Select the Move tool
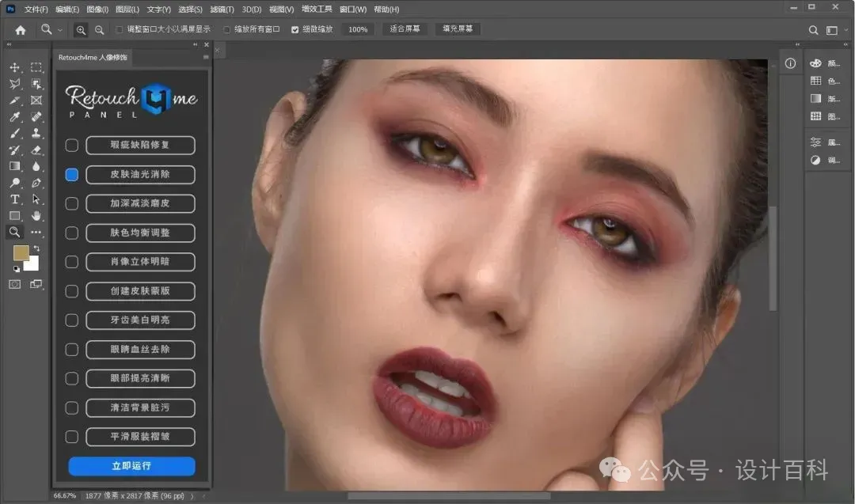Viewport: 855px width, 504px height. [15, 67]
